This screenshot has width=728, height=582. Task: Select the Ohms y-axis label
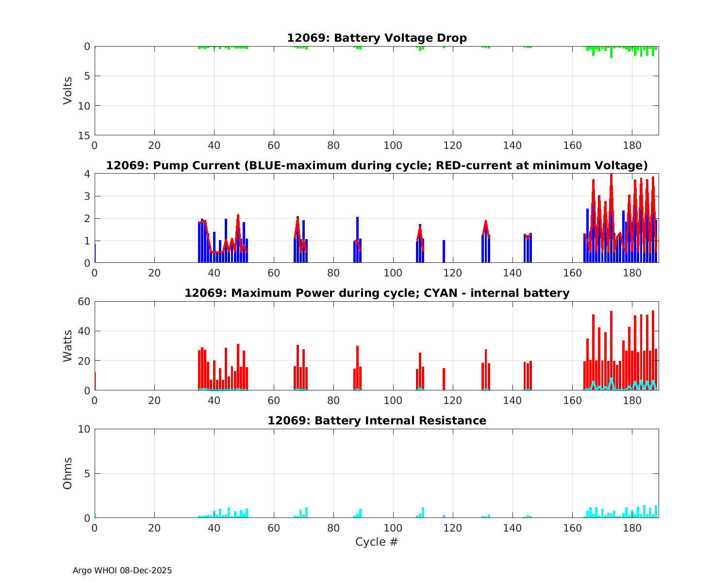[x=67, y=473]
